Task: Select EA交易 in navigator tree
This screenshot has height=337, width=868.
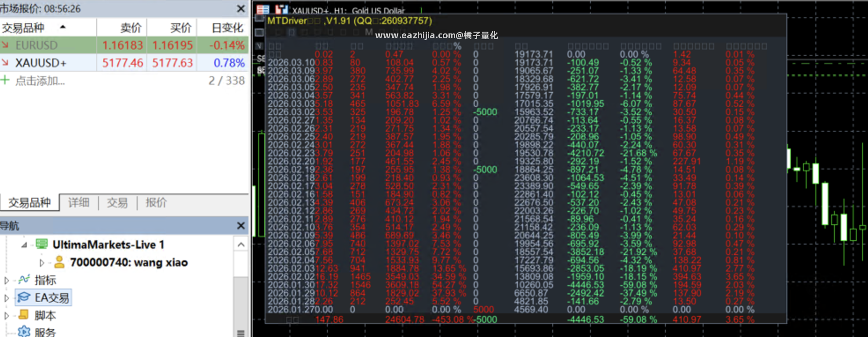Action: tap(52, 298)
